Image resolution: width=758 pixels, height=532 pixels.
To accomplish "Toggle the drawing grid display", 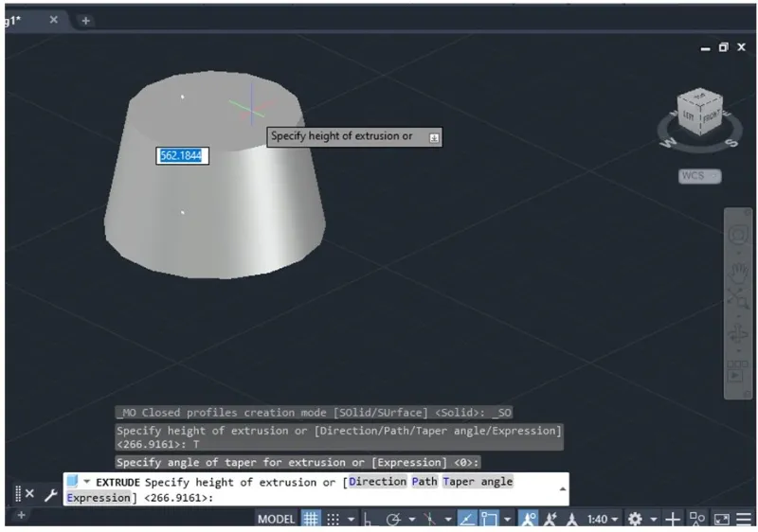I will (x=311, y=519).
